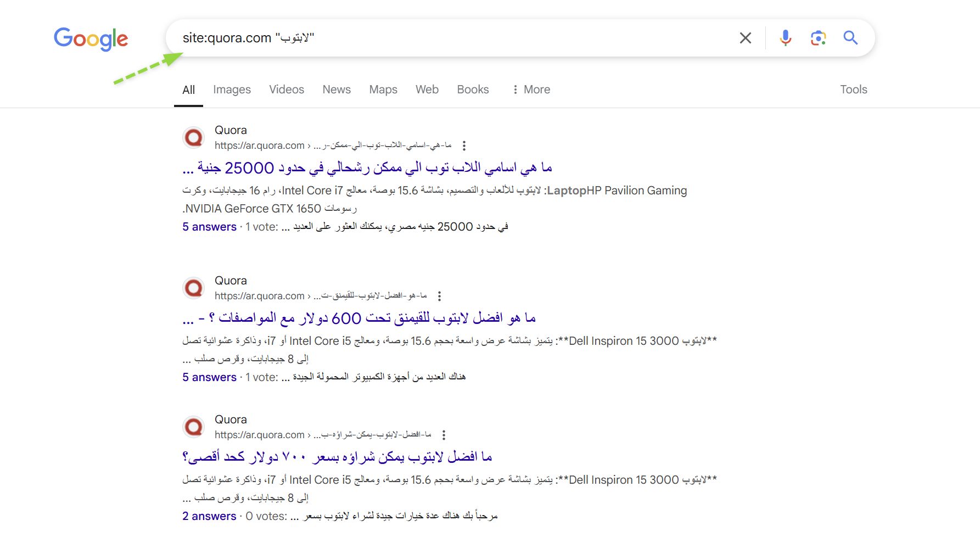Open the News tab

tap(336, 90)
